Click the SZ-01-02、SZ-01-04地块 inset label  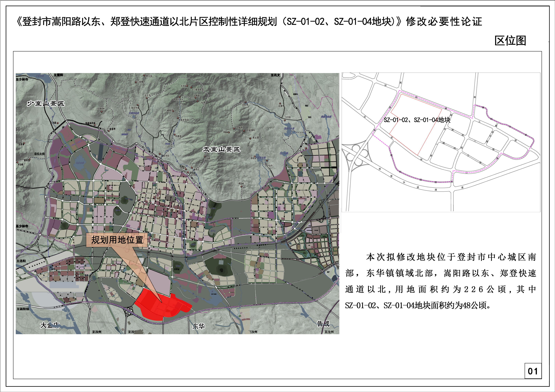pyautogui.click(x=417, y=120)
